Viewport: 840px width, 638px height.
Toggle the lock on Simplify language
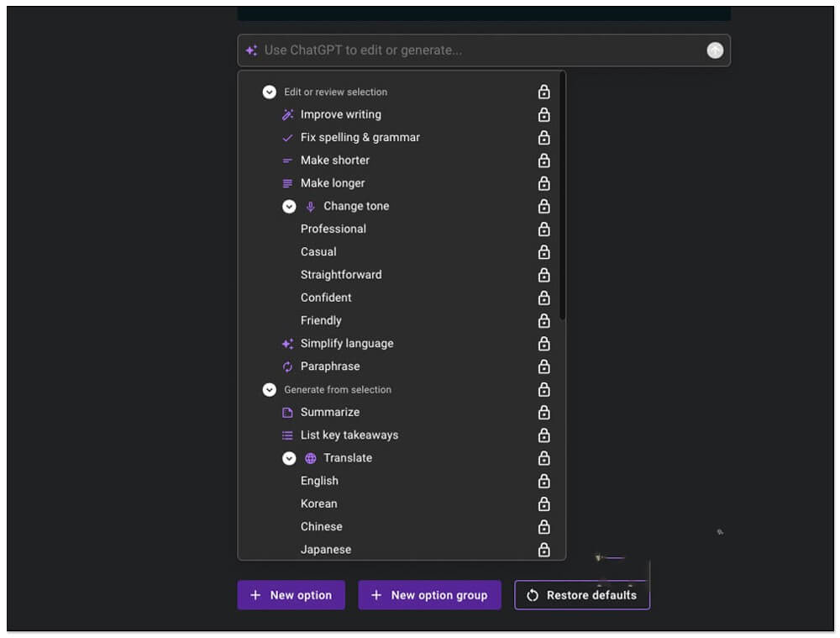[x=543, y=344]
